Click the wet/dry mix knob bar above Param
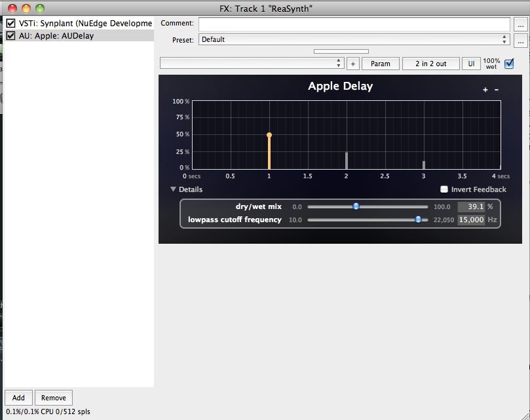 (x=341, y=51)
